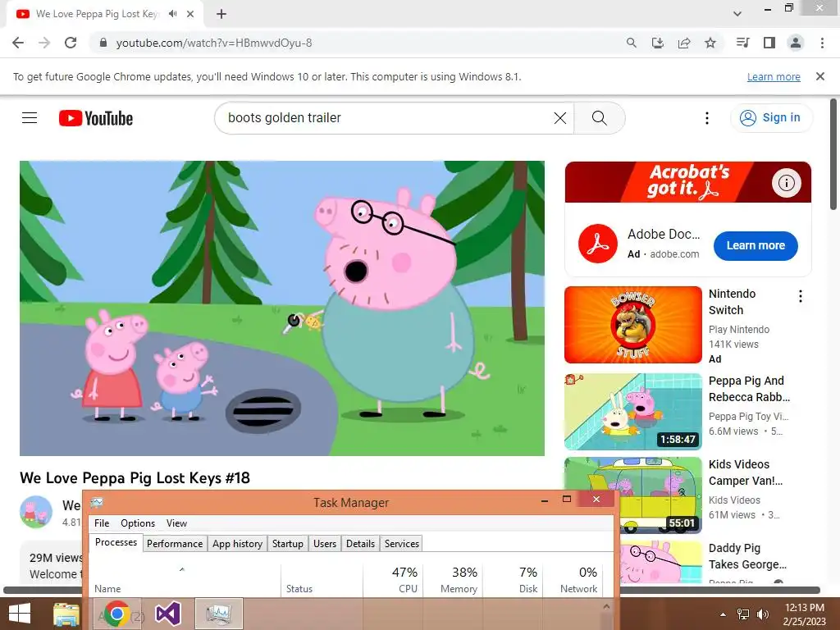
Task: Bookmark this page with the star
Action: 710,43
